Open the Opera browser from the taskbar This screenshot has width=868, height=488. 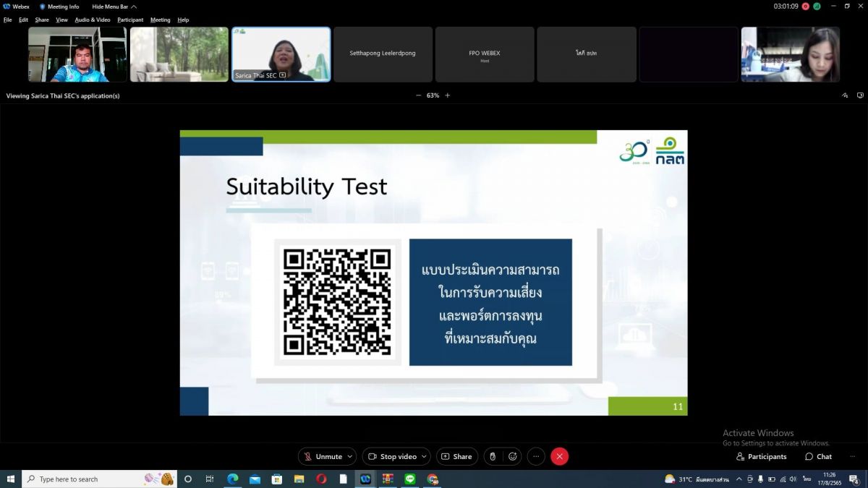pyautogui.click(x=321, y=479)
